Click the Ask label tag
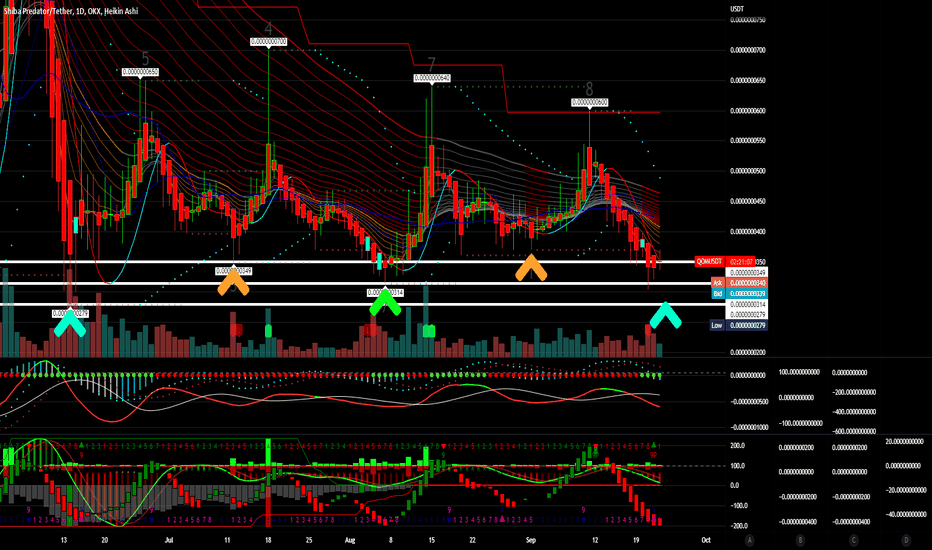This screenshot has width=932, height=550. [x=717, y=283]
